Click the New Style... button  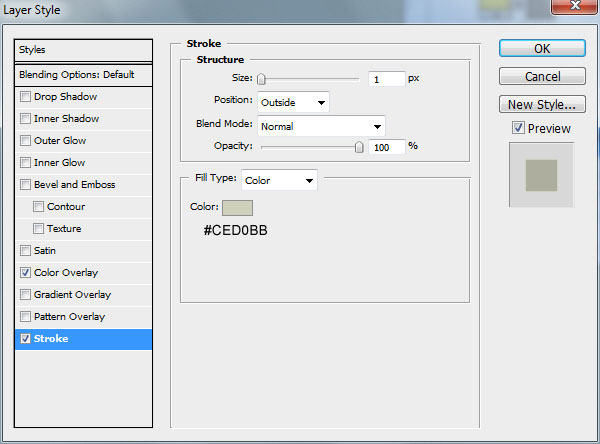[x=542, y=104]
